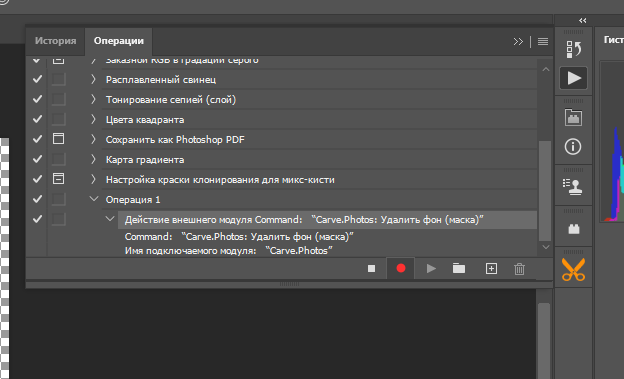This screenshot has height=379, width=624.
Task: Collapse the Операция 1 action
Action: click(94, 199)
